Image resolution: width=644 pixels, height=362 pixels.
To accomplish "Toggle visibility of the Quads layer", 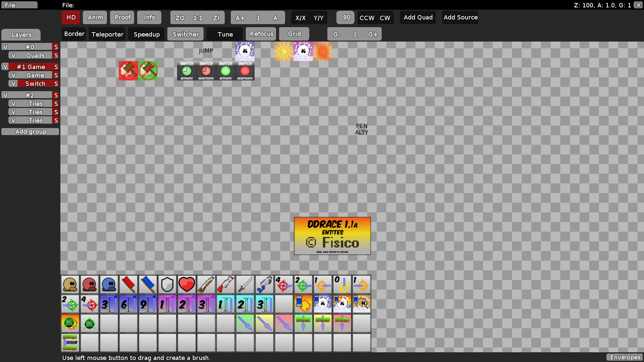I will (13, 55).
